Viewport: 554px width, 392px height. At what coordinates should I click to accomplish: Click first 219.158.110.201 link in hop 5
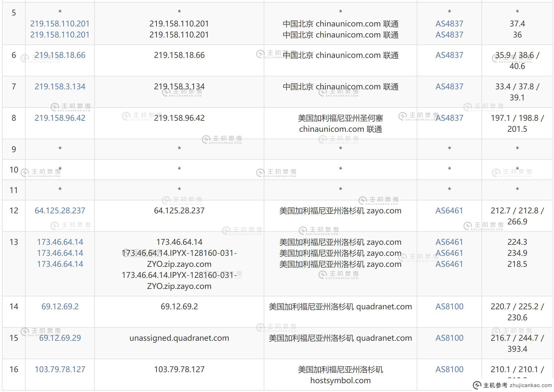click(x=60, y=24)
